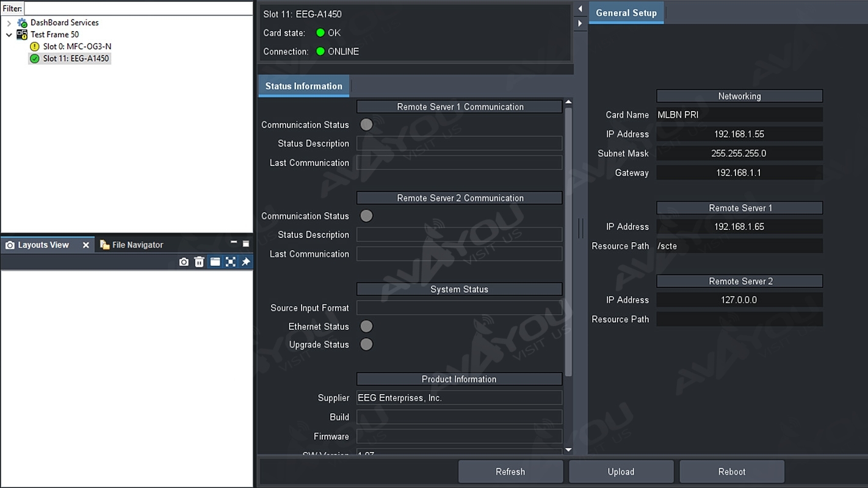Click the trash delete icon in Layouts toolbar

click(199, 262)
